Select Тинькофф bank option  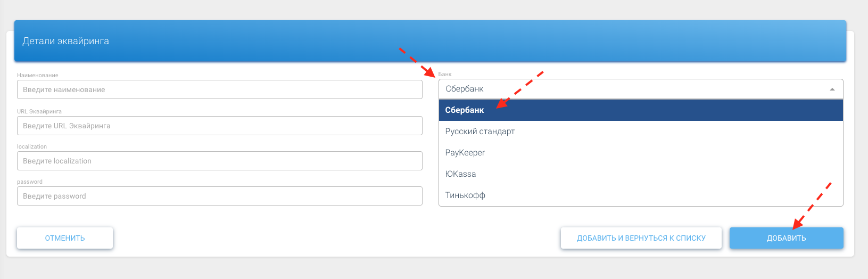(465, 195)
